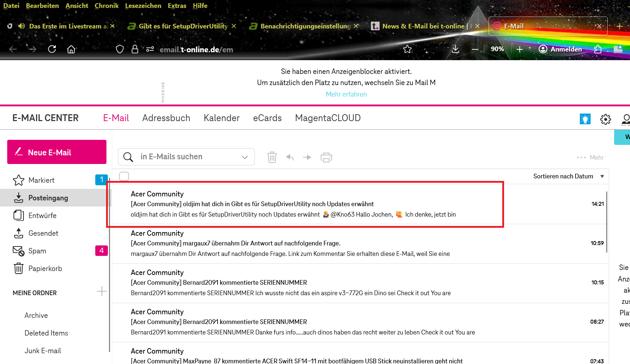Zoom in with the plus button
The width and height of the screenshot is (630, 364).
click(520, 49)
